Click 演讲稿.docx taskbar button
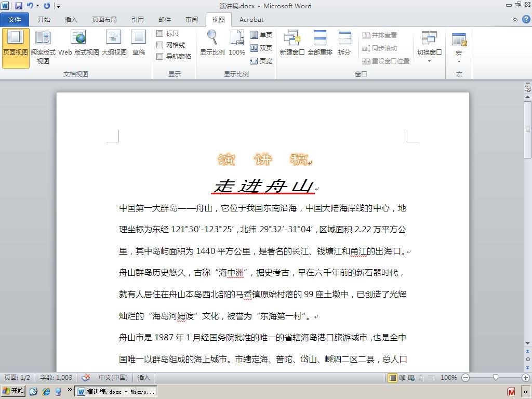The height and width of the screenshot is (399, 532). pyautogui.click(x=115, y=392)
